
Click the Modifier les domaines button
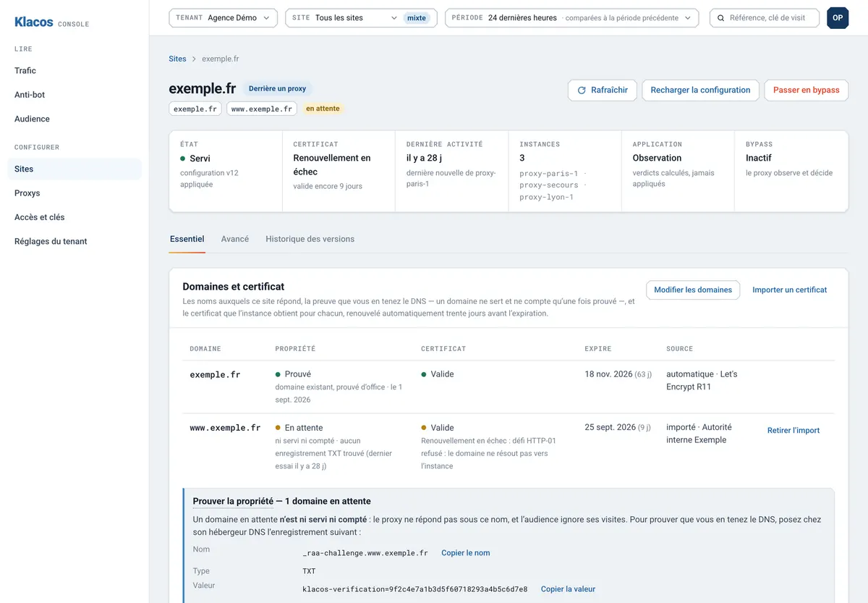pyautogui.click(x=693, y=290)
